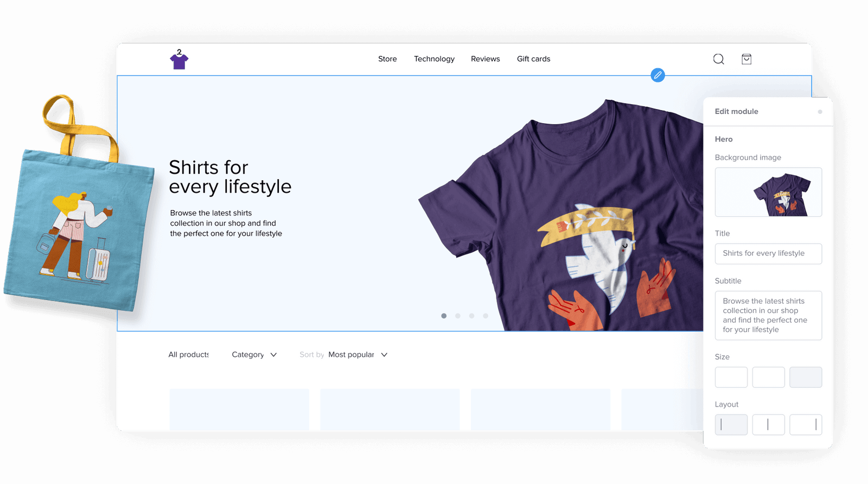Open the search magnifier icon

(x=718, y=59)
